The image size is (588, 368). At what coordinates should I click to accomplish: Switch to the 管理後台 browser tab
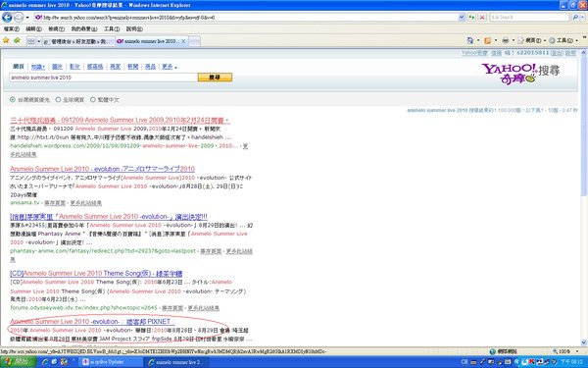78,41
